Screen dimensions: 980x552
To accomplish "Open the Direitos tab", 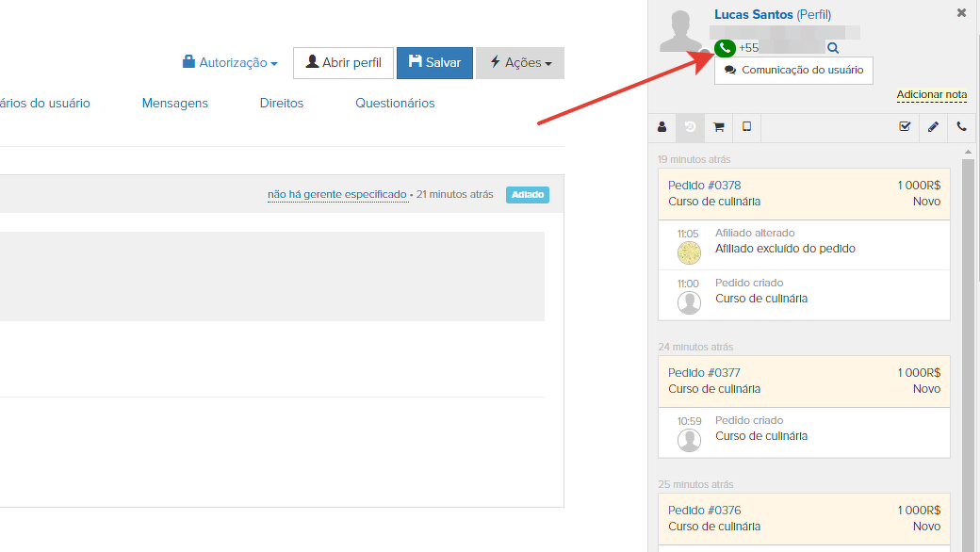I will [282, 104].
